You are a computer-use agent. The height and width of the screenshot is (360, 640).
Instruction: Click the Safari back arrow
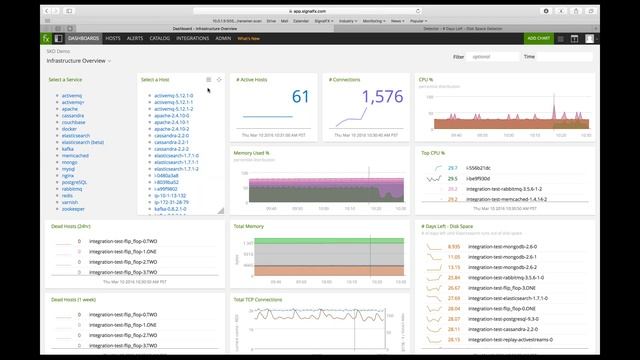tap(47, 11)
